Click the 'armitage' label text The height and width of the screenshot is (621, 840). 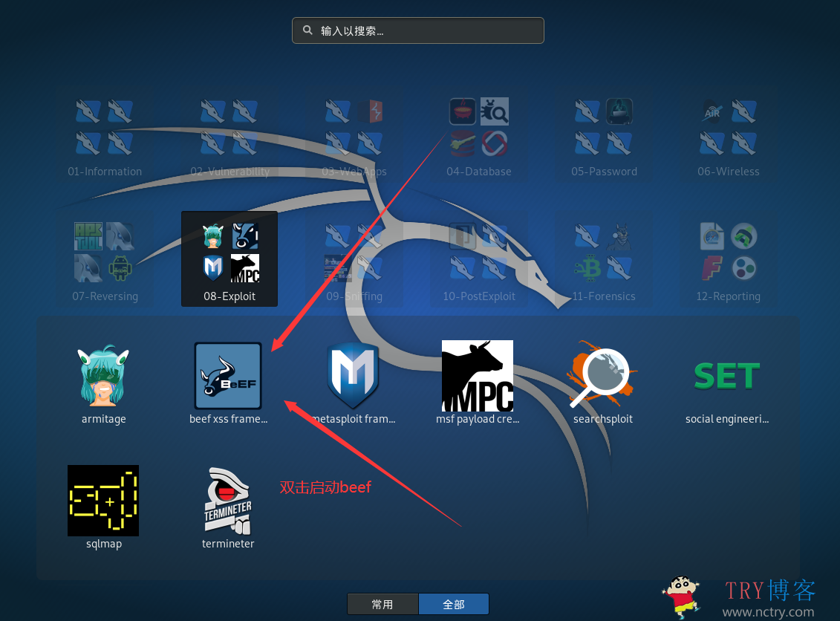(x=104, y=419)
